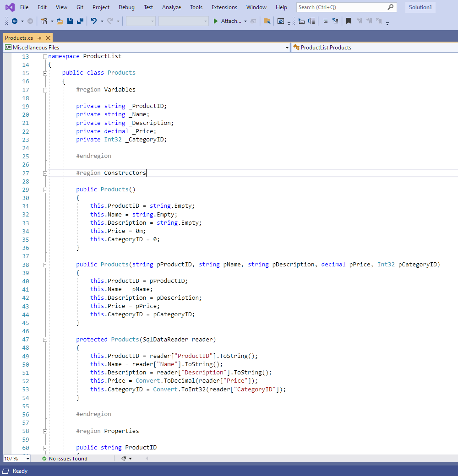Toggle pin on Products.cs tab

click(x=40, y=38)
